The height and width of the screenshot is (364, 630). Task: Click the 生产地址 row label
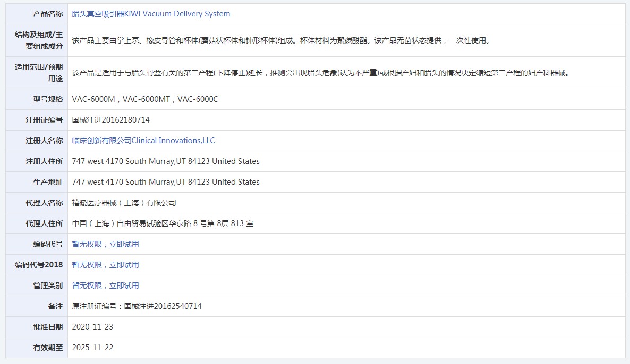coord(48,182)
